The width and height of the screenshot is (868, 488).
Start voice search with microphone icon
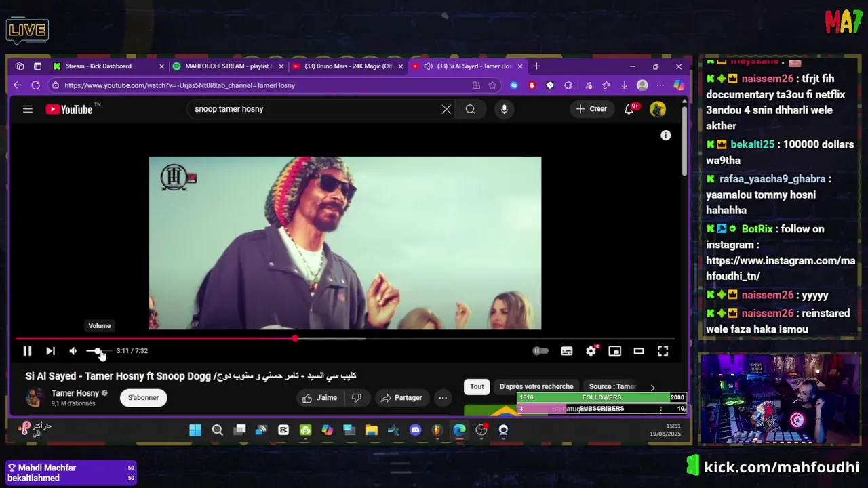tap(504, 109)
